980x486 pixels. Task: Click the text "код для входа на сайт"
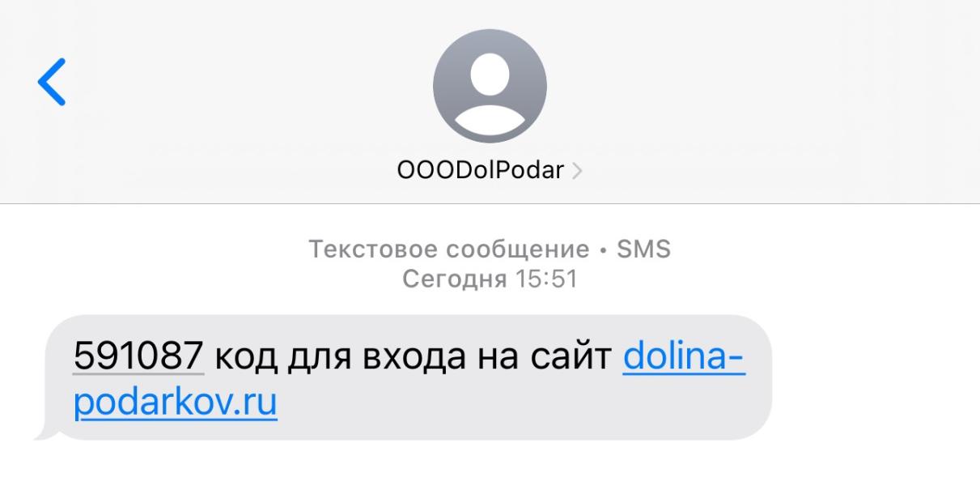[413, 357]
